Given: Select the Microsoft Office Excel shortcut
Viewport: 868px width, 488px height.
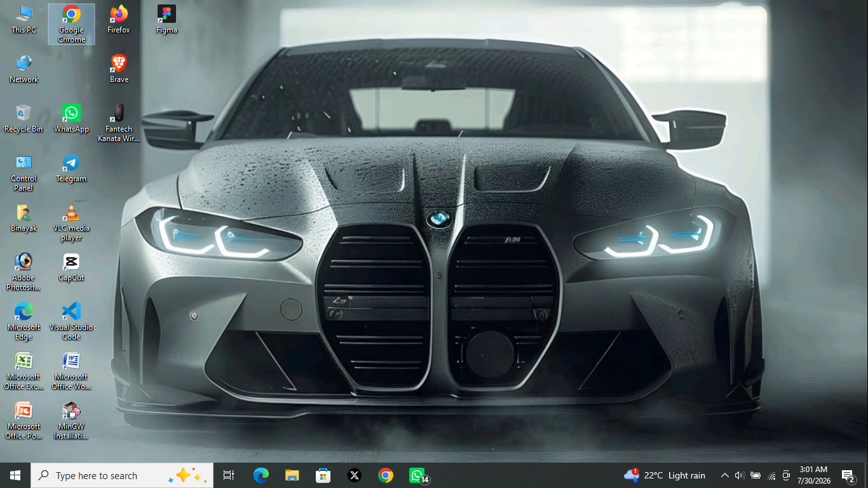Looking at the screenshot, I should point(24,371).
